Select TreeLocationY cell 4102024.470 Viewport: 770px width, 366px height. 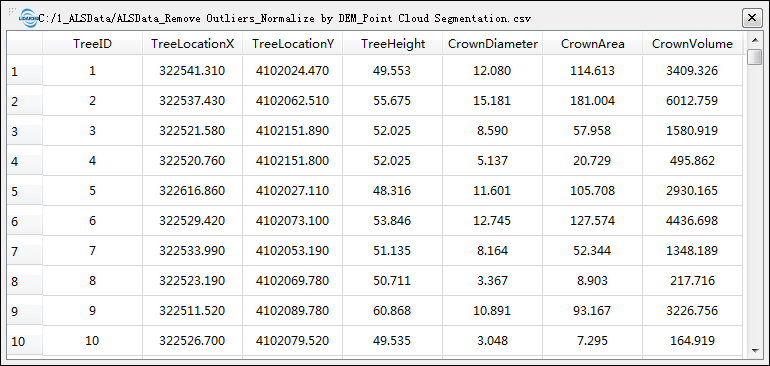[x=293, y=71]
